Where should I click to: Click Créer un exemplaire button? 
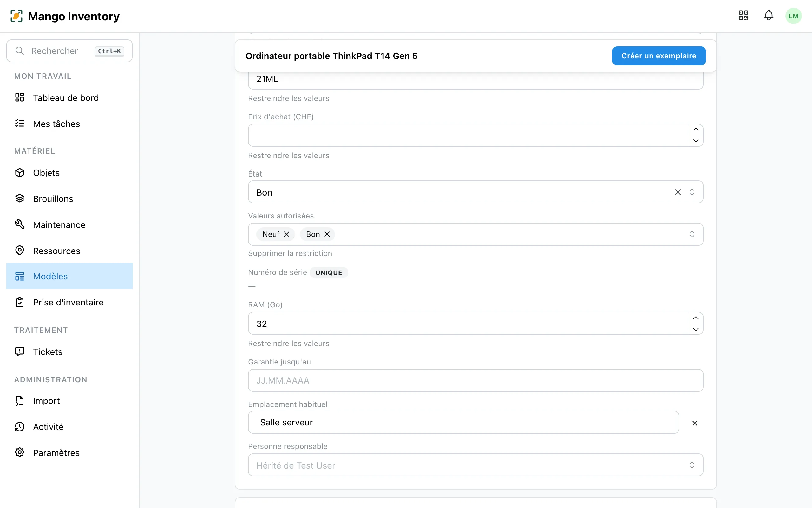pos(659,56)
